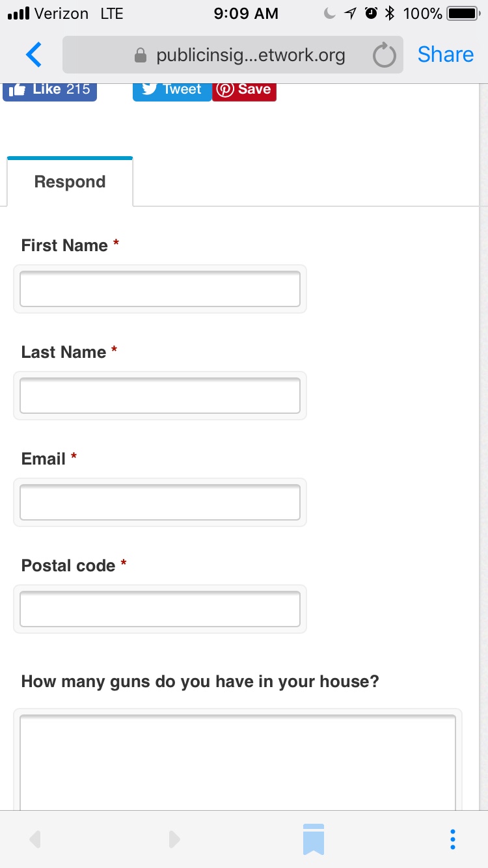Tap the padlock icon in the address bar

coord(140,56)
